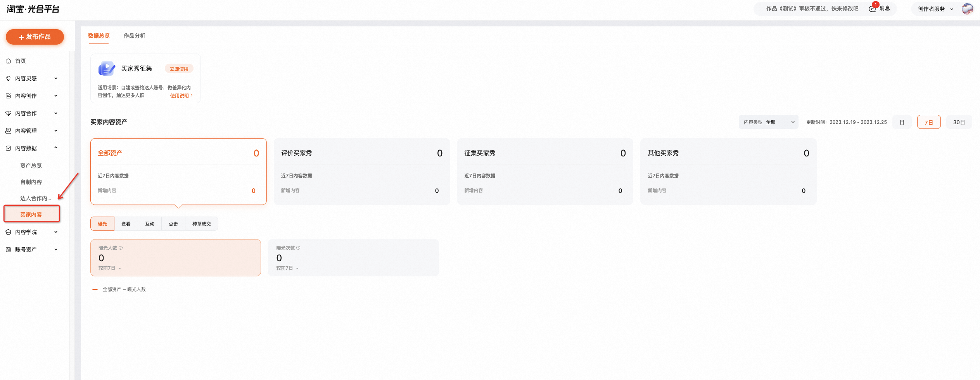The image size is (980, 380).
Task: Expand the 内容灵感 menu chevron
Action: [56, 78]
